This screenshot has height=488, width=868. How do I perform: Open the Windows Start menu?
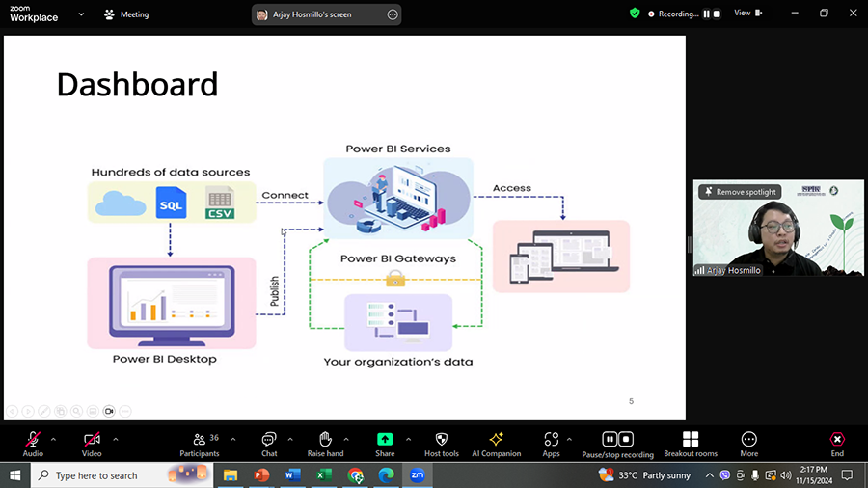pyautogui.click(x=14, y=475)
